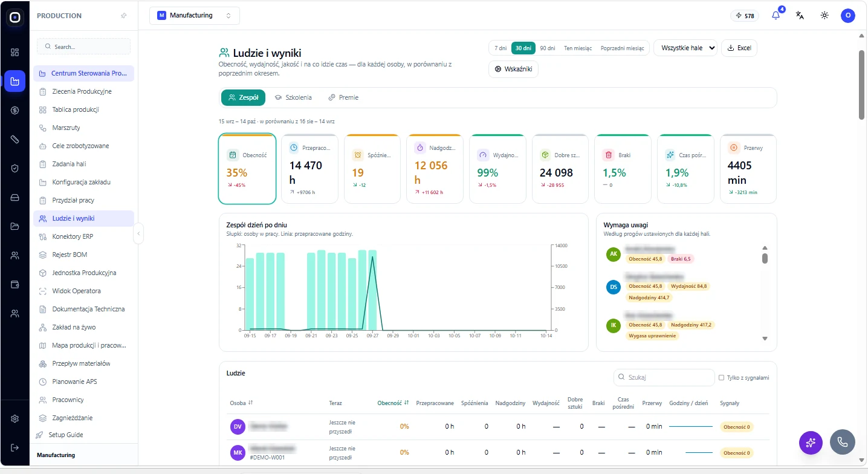Screen dimensions: 868x474
Task: Select the 'Poprzedni miesiąc' period
Action: point(622,48)
